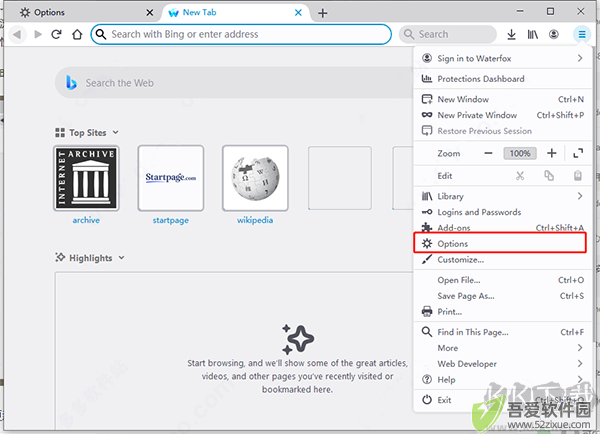Expand the More submenu
This screenshot has height=434, width=600.
tap(502, 348)
